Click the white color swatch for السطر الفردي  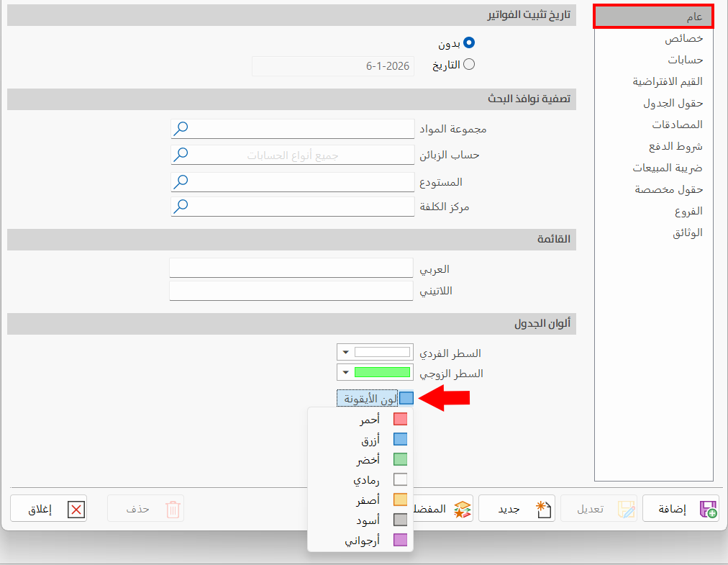pos(382,352)
